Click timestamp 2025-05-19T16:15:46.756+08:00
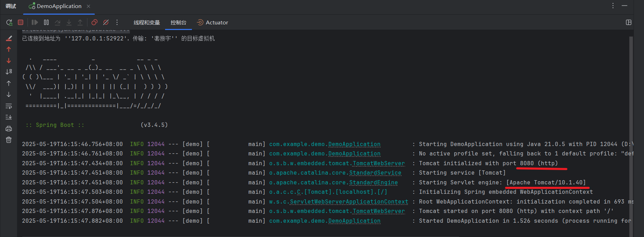The height and width of the screenshot is (237, 644). pos(72,144)
